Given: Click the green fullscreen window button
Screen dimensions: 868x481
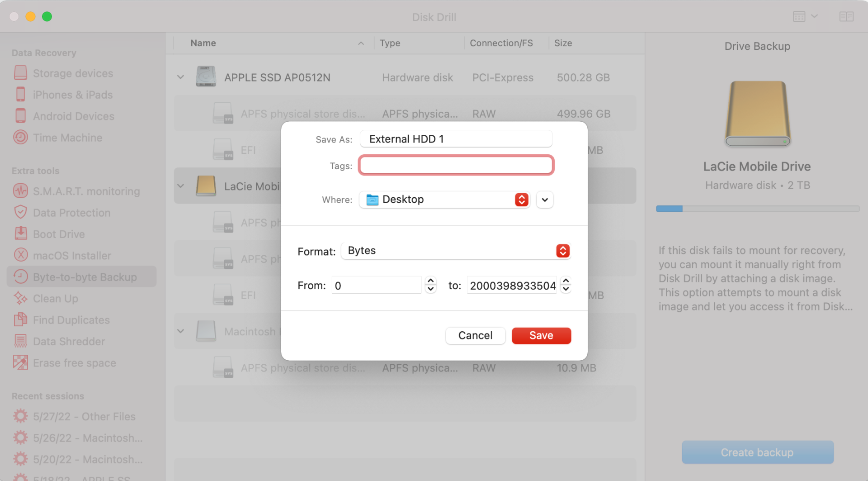Looking at the screenshot, I should coord(47,17).
